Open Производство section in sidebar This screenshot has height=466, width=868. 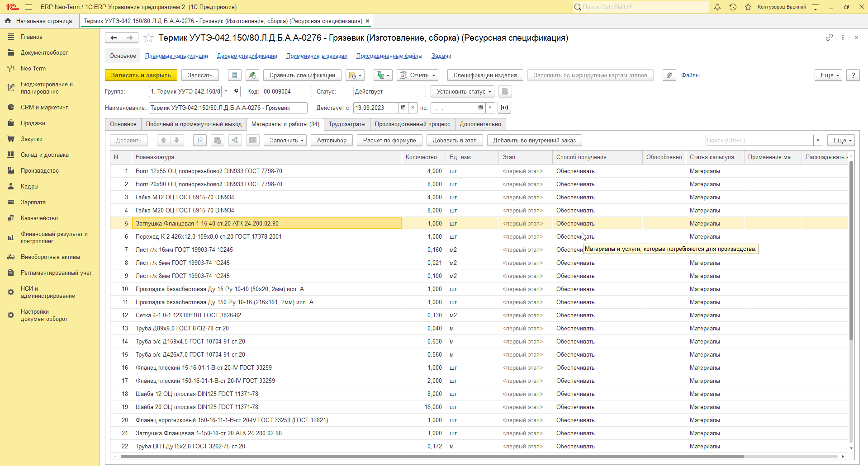click(40, 171)
